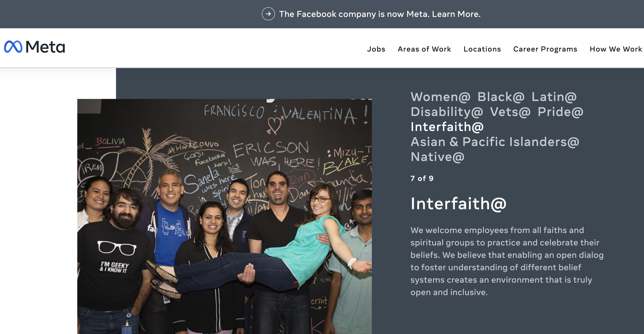
Task: Switch to the Latin@ tab
Action: (x=554, y=97)
